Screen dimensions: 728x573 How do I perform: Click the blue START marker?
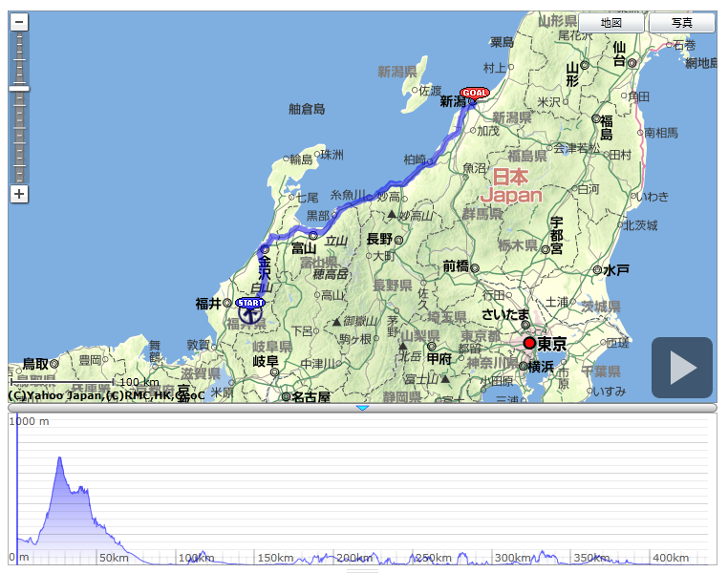click(250, 303)
